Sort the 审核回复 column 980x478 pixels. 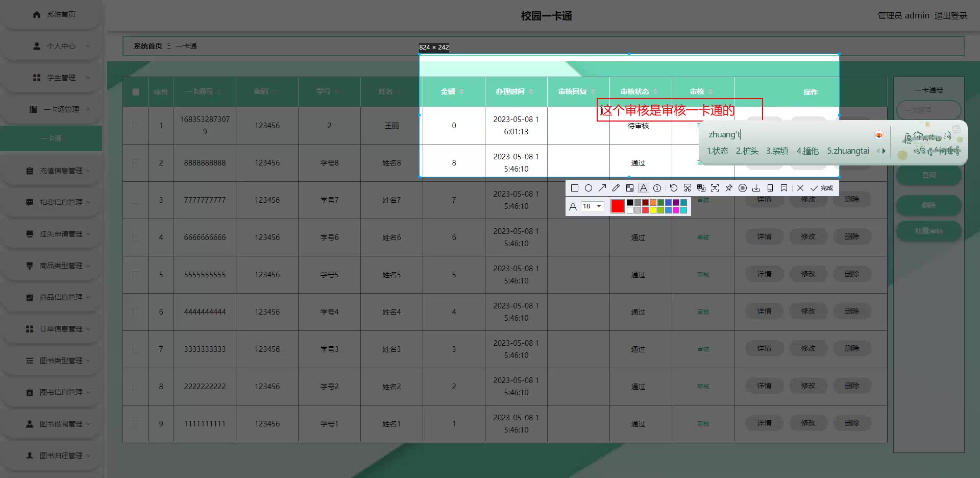(593, 91)
